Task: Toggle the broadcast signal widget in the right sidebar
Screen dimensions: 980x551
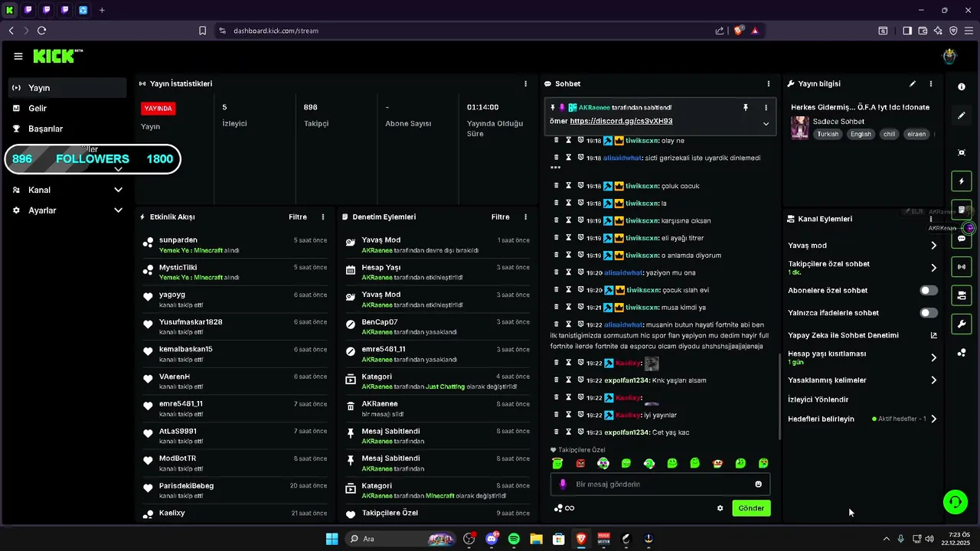Action: pos(962,266)
